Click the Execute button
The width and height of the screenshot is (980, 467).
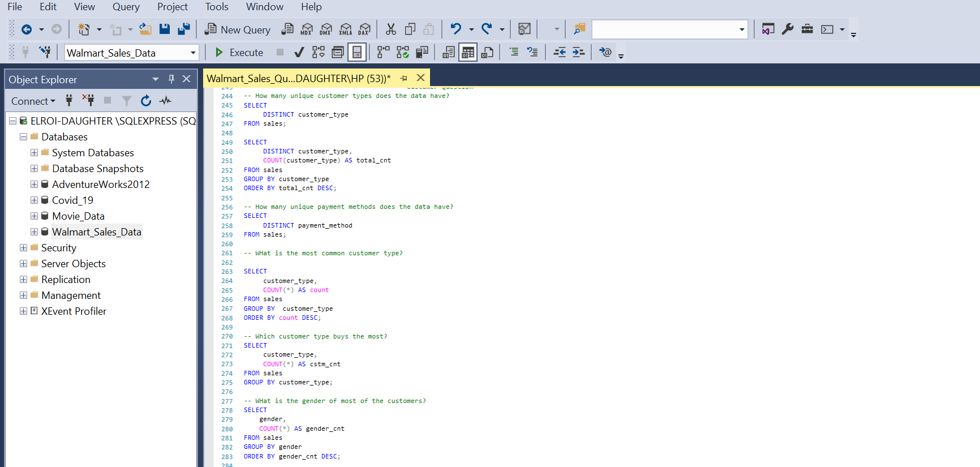click(239, 53)
